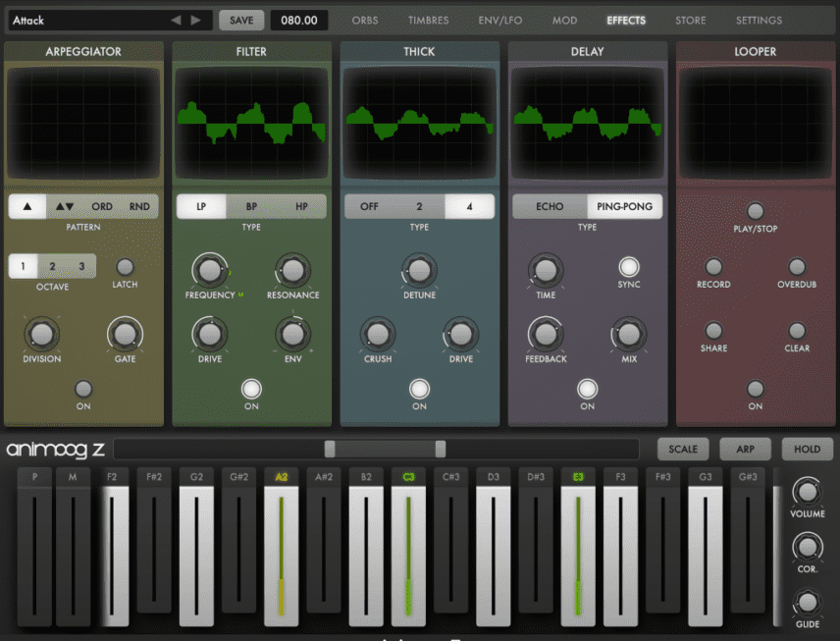Viewport: 840px width, 641px height.
Task: Click the 080.00 tempo field
Action: pyautogui.click(x=299, y=21)
